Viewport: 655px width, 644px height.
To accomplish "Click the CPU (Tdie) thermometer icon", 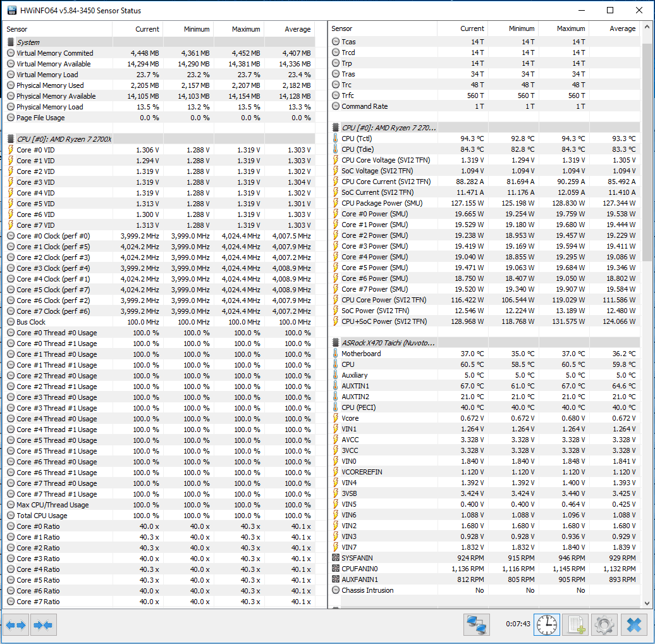I will [336, 149].
